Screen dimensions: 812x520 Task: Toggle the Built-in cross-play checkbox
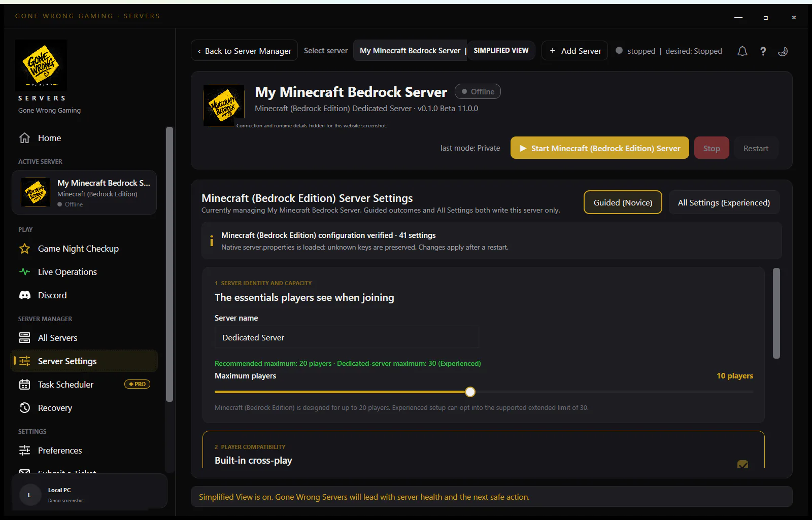[x=742, y=464]
